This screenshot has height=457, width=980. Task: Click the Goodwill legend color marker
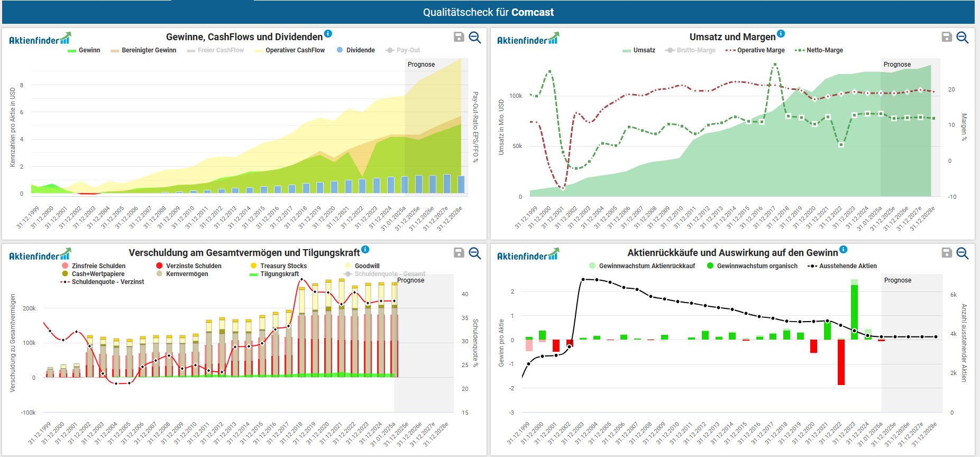point(348,266)
